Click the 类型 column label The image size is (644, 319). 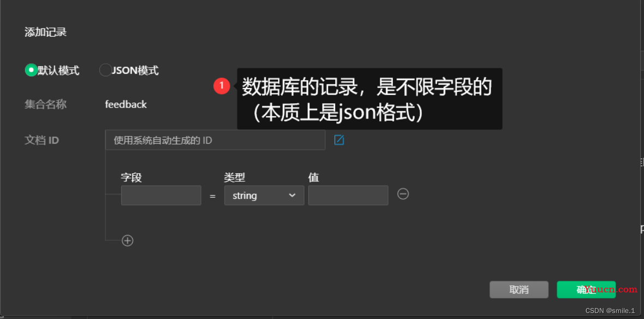click(235, 177)
